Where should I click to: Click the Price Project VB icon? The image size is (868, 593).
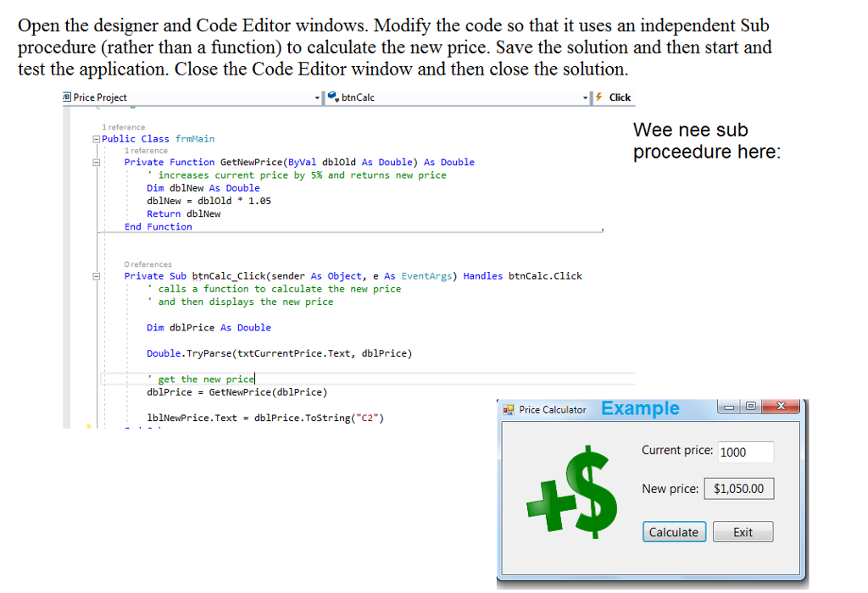click(x=67, y=97)
